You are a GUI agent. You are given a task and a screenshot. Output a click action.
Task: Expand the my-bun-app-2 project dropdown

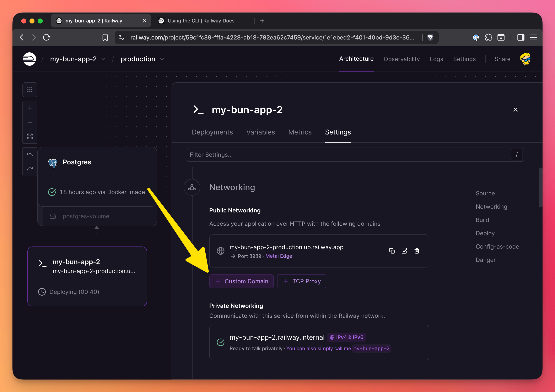[103, 59]
